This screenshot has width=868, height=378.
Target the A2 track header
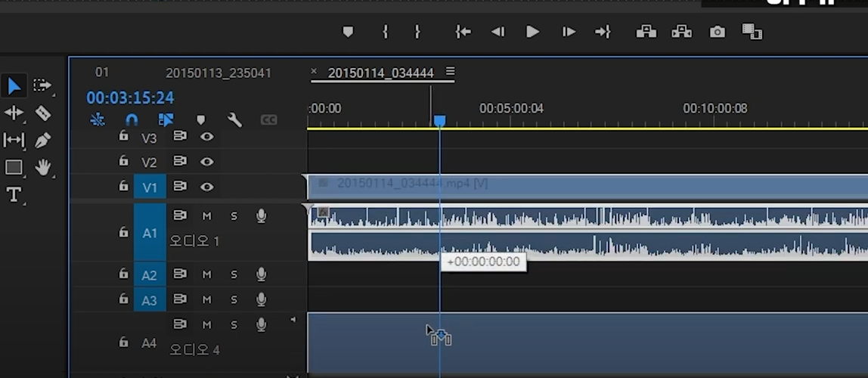coord(150,274)
